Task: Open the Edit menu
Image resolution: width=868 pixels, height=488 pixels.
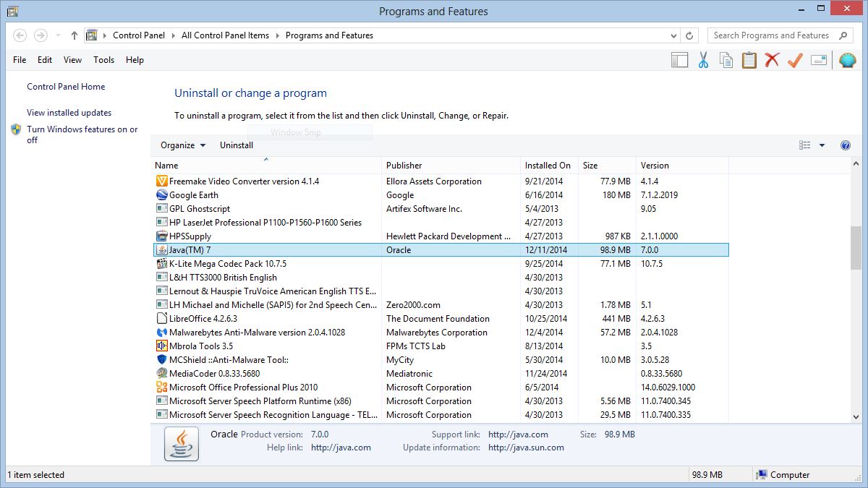Action: (x=45, y=60)
